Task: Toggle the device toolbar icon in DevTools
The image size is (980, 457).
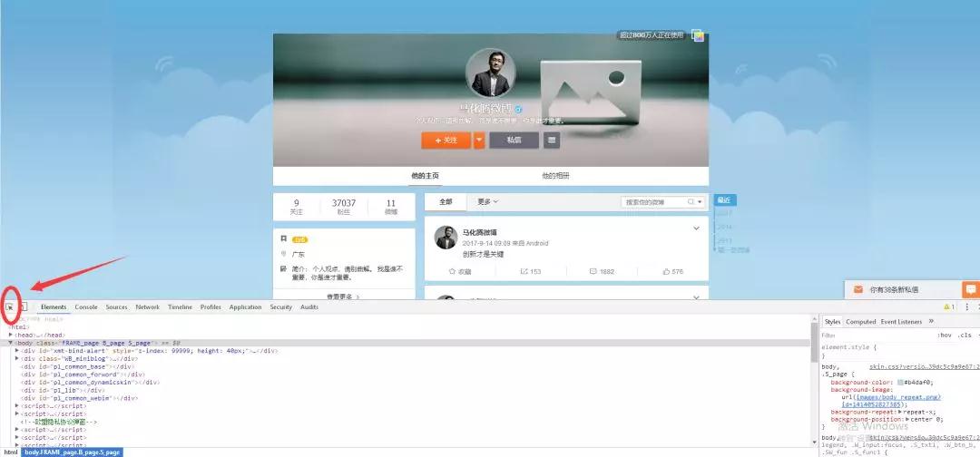Action: (23, 306)
